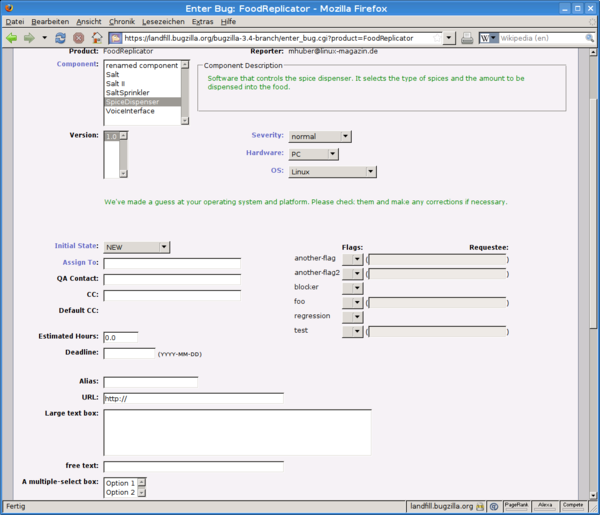This screenshot has height=515, width=600.
Task: Open the another-flag status dropdown
Action: [x=352, y=259]
